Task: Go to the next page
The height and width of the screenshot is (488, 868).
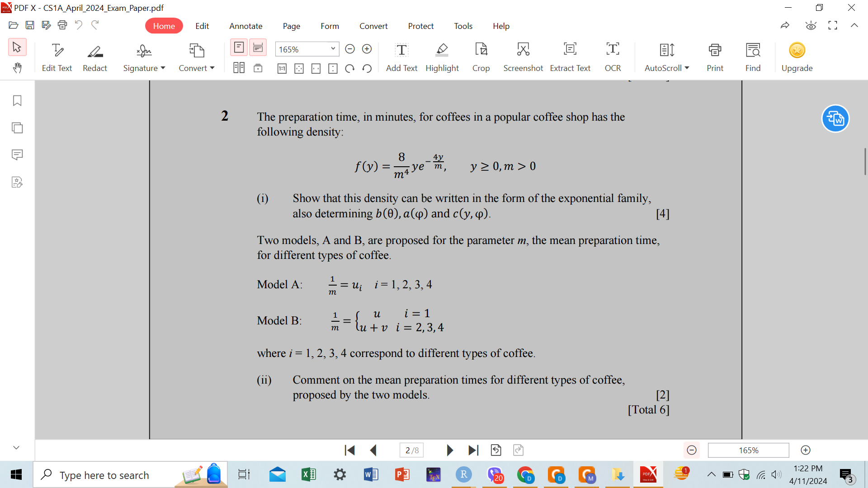Action: pyautogui.click(x=449, y=450)
